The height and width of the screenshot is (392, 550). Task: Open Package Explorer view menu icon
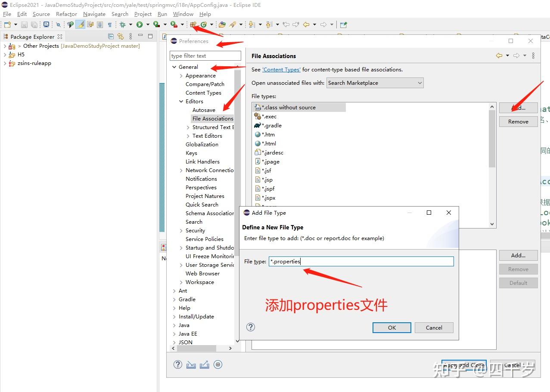(x=131, y=37)
